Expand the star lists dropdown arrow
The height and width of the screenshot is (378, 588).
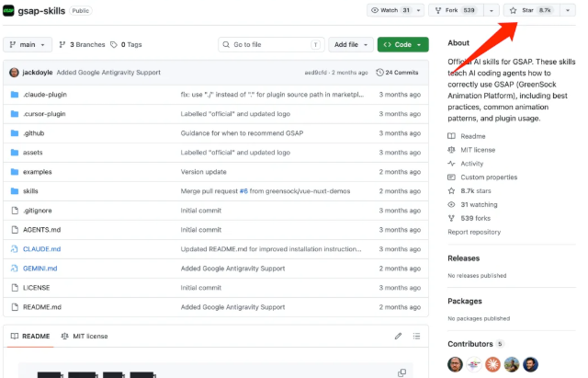[x=568, y=10]
